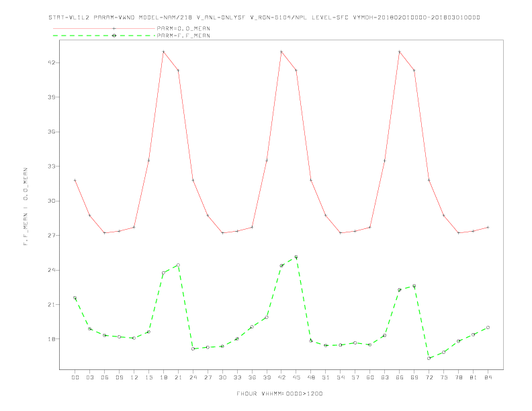Click y-axis tick label 39
Screen dimensions: 532x411
[x=52, y=97]
